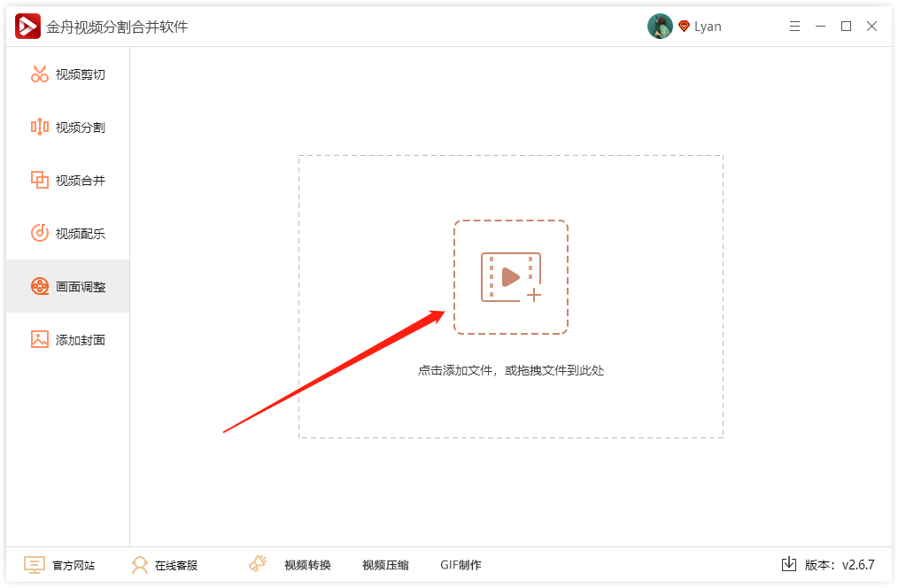Click the film reel icon for 画面调整
This screenshot has height=588, width=898.
coord(40,286)
